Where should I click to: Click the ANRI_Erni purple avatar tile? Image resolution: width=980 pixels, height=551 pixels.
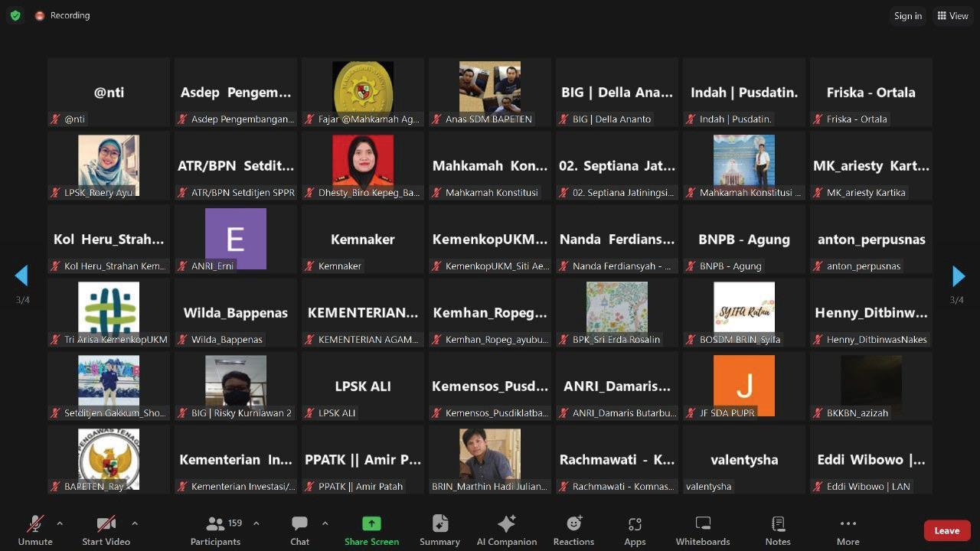pyautogui.click(x=236, y=240)
